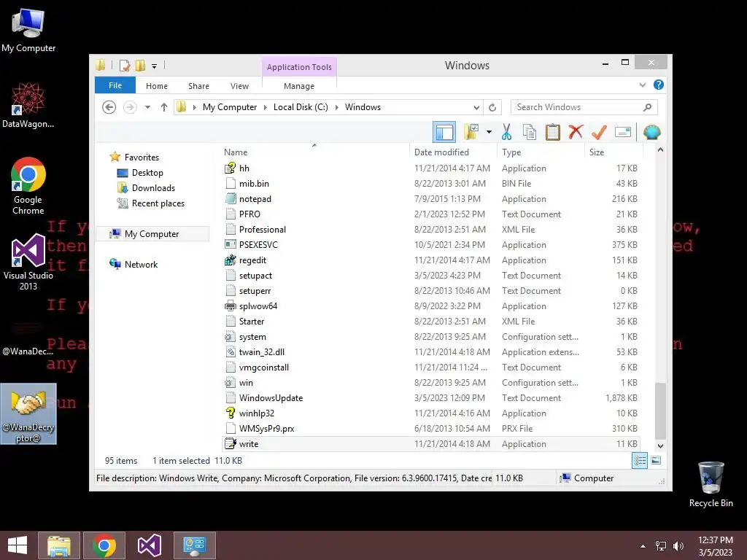Toggle the preview pane layout icon
Image resolution: width=747 pixels, height=560 pixels.
[x=444, y=132]
